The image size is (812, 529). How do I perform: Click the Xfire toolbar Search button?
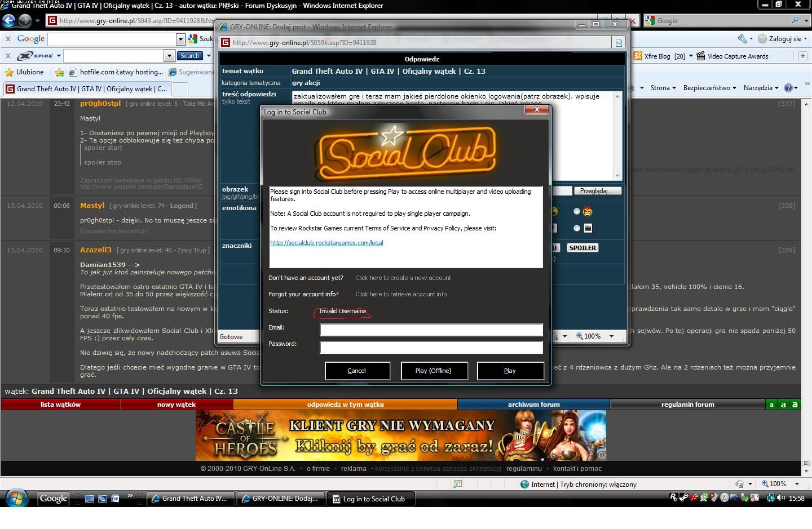(190, 56)
